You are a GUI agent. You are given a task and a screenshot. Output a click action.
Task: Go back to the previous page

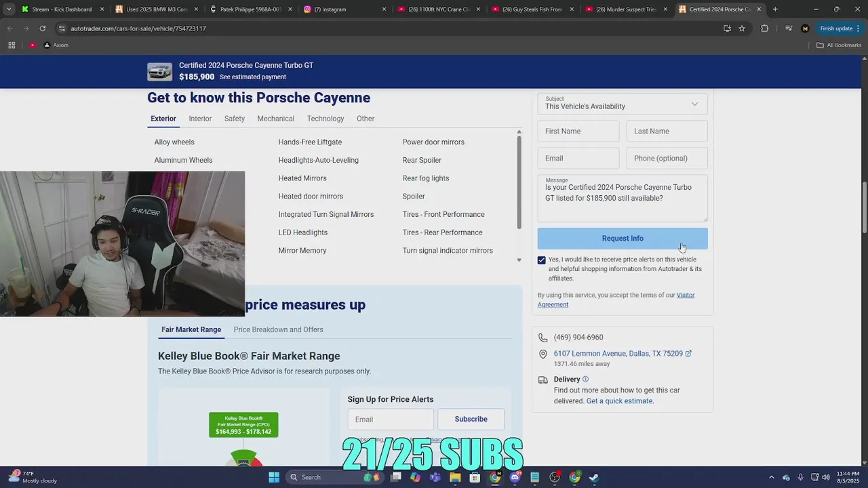click(9, 28)
